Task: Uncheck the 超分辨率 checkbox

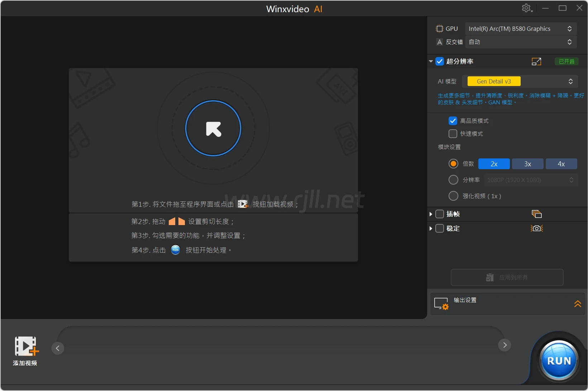Action: pos(440,61)
